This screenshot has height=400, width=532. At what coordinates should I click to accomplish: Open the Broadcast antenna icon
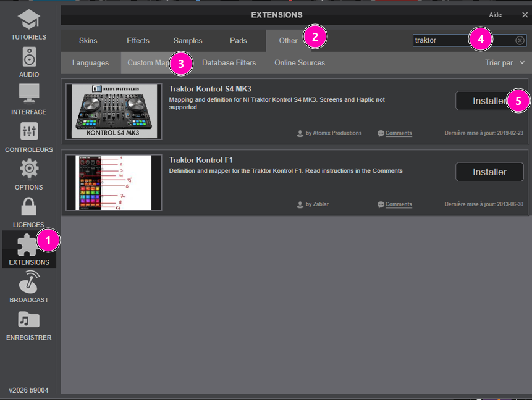[x=28, y=282]
